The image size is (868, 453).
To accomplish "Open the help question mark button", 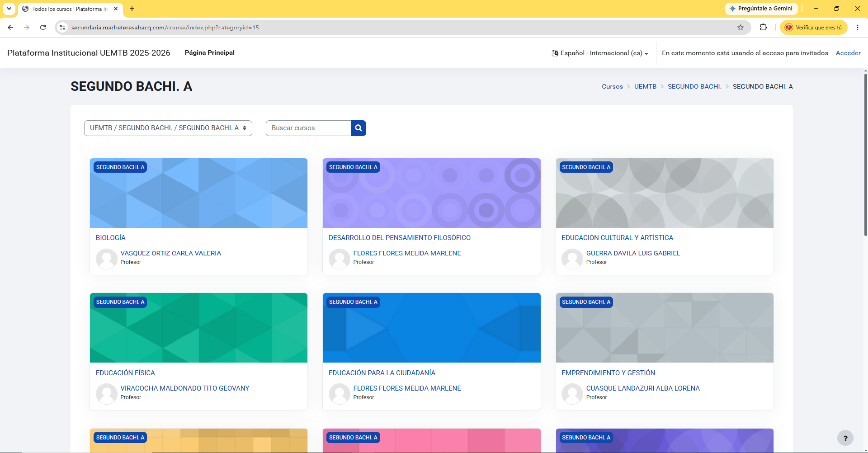I will click(x=845, y=438).
